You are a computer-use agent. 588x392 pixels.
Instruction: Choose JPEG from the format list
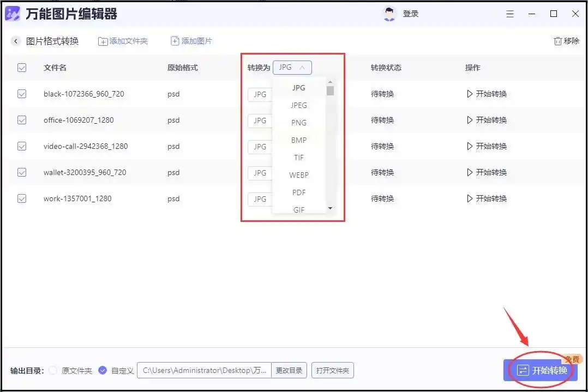(299, 105)
